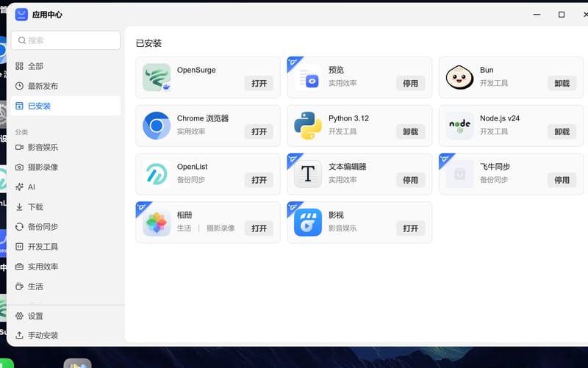This screenshot has height=368, width=588.
Task: Click the 文本编辑器 T icon
Action: coord(308,174)
